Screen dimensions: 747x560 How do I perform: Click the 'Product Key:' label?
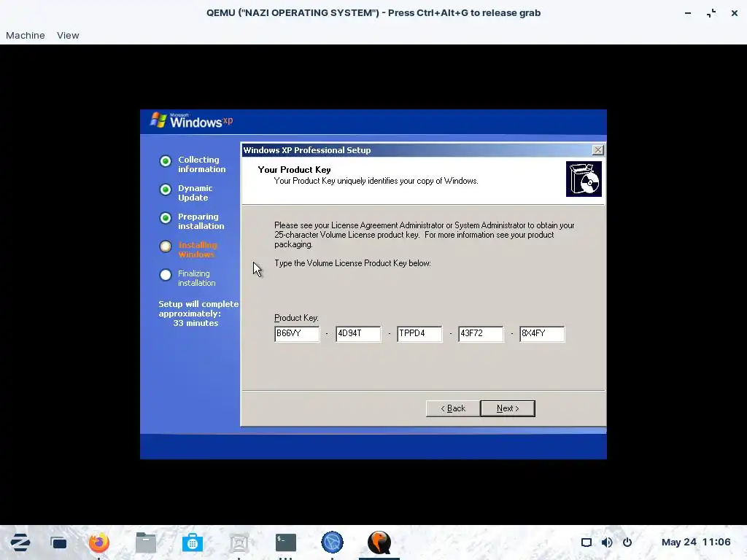tap(296, 318)
